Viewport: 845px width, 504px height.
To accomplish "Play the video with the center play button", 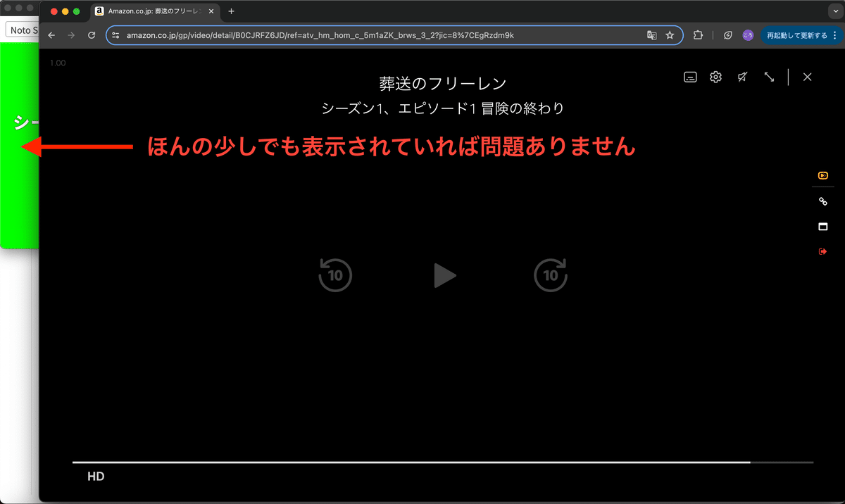I will [445, 275].
